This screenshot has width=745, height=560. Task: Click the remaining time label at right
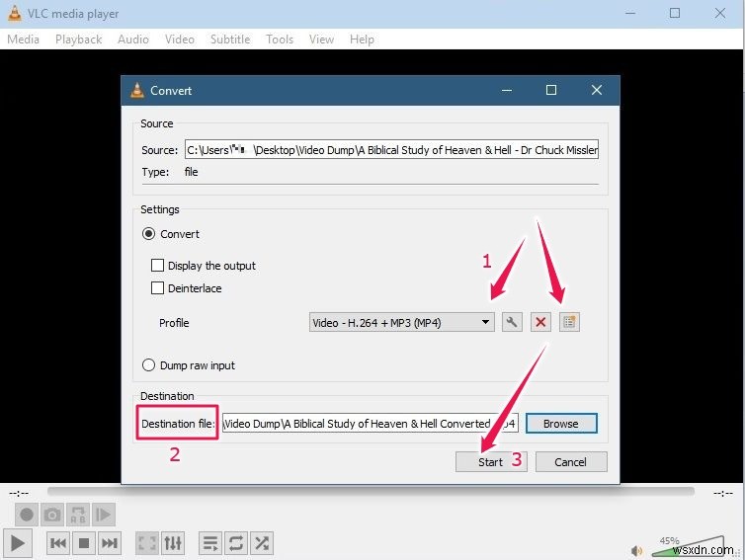point(722,493)
